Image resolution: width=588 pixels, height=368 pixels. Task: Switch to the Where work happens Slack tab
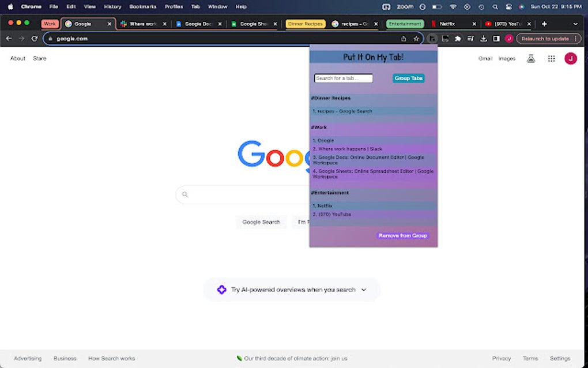point(142,24)
